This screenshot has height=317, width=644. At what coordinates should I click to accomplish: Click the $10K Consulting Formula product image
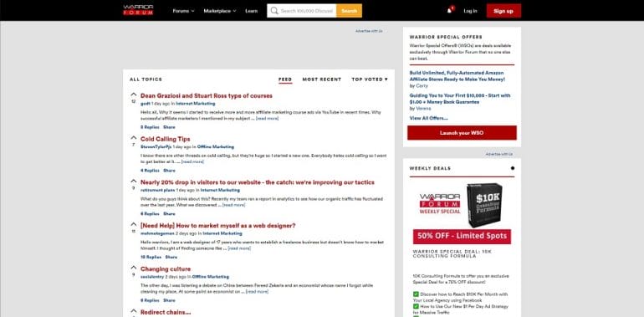[483, 205]
